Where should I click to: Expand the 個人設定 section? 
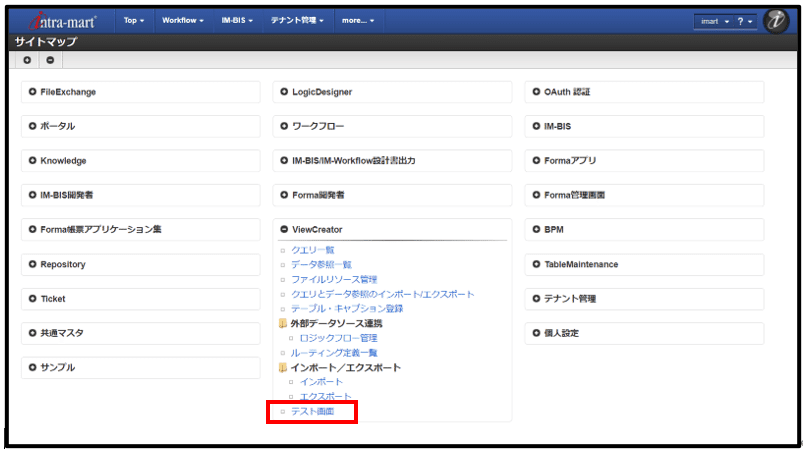pos(644,333)
